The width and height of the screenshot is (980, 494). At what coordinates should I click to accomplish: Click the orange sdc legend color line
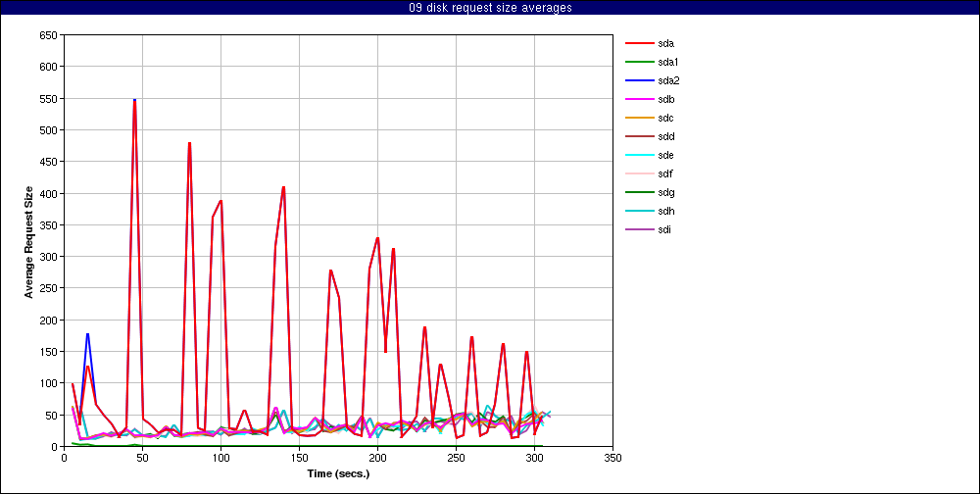(x=639, y=119)
